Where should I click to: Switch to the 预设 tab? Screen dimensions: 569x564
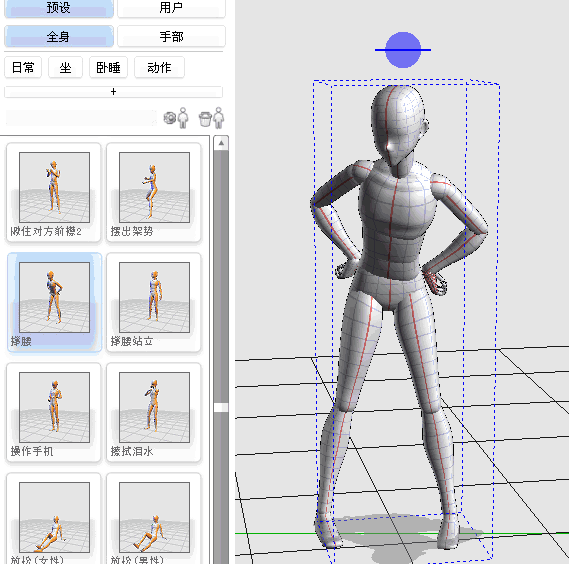click(x=59, y=8)
